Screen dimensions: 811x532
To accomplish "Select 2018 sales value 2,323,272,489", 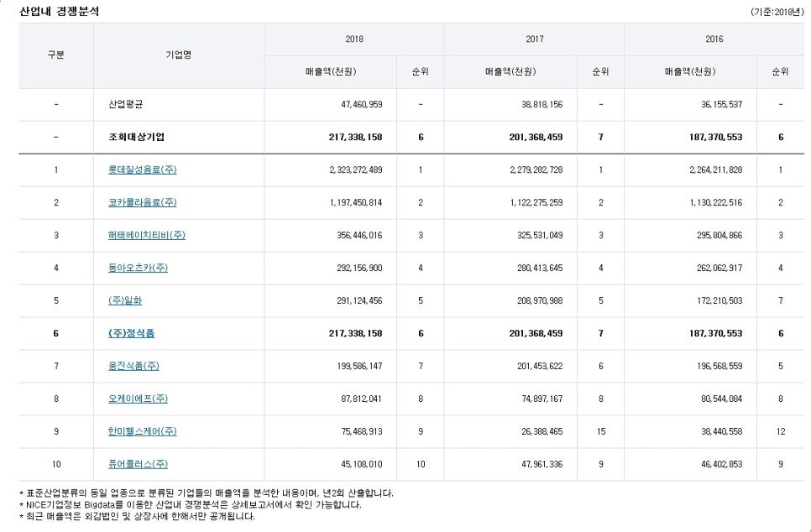I will tap(356, 170).
